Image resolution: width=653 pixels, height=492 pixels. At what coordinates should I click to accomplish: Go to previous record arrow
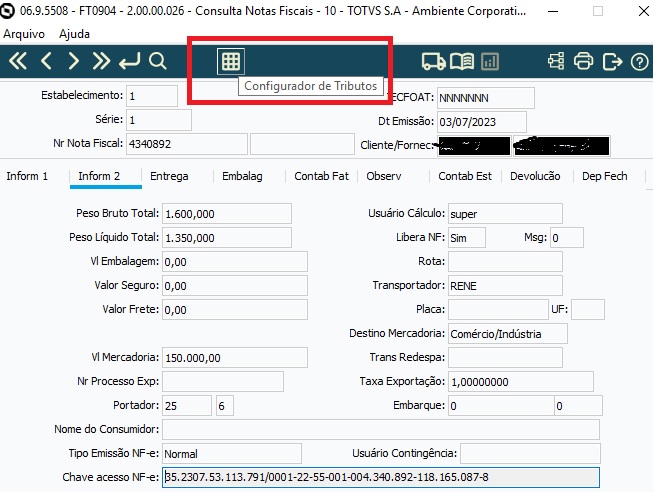pos(46,61)
